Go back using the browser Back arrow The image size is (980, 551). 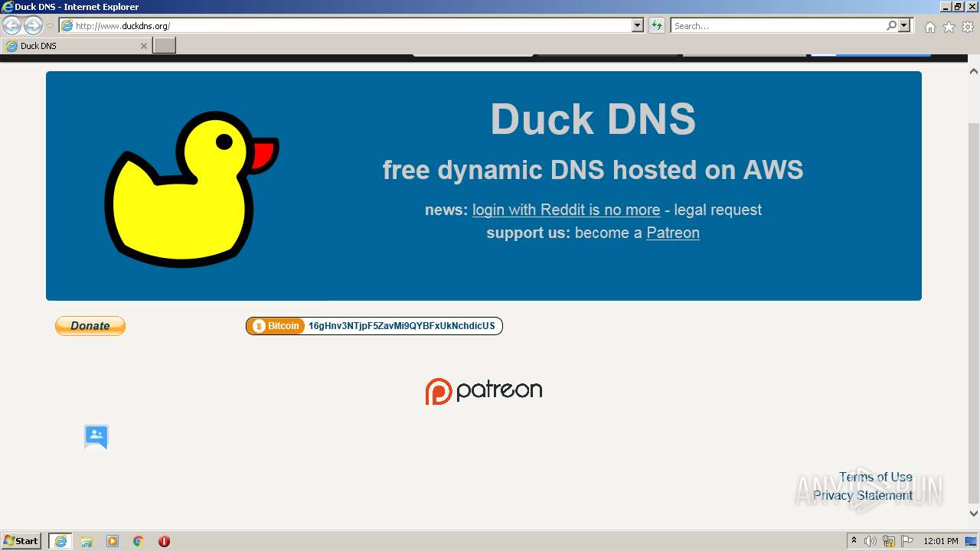pos(11,25)
